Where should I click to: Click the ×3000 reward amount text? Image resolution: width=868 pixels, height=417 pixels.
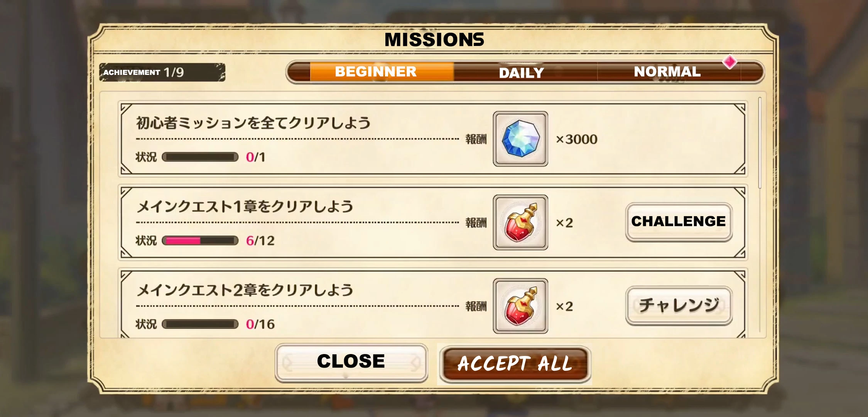[x=576, y=139]
